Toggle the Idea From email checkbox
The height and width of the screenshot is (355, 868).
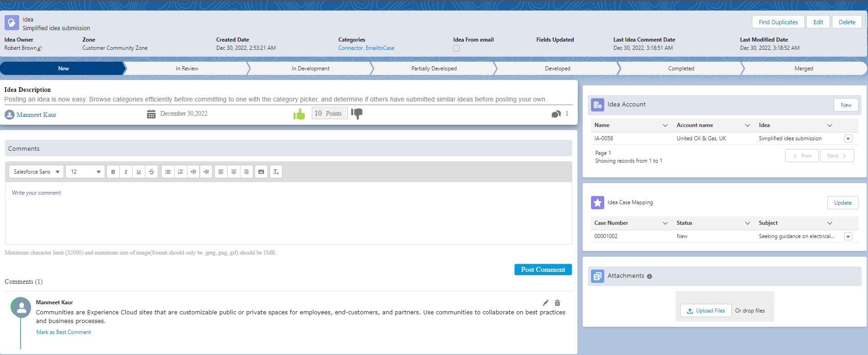(456, 48)
